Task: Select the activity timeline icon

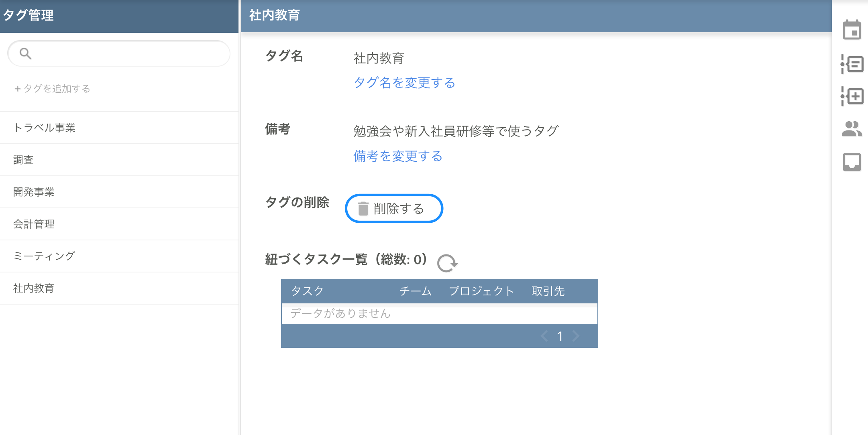Action: [x=853, y=64]
